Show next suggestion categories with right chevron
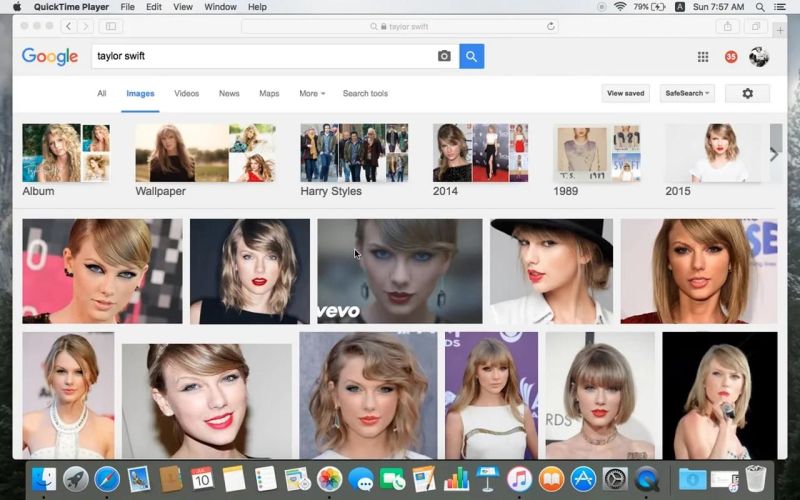Image resolution: width=800 pixels, height=500 pixels. (774, 154)
